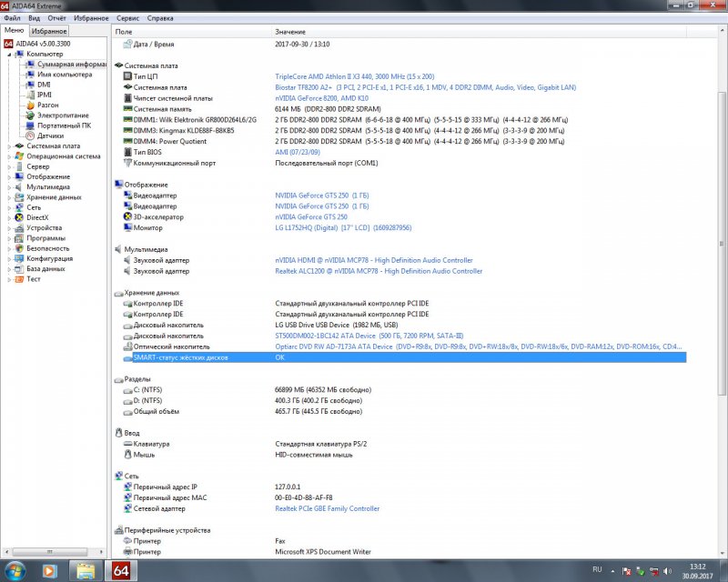Select the Датчики sensor icon in tree
The width and height of the screenshot is (728, 582).
coord(30,135)
